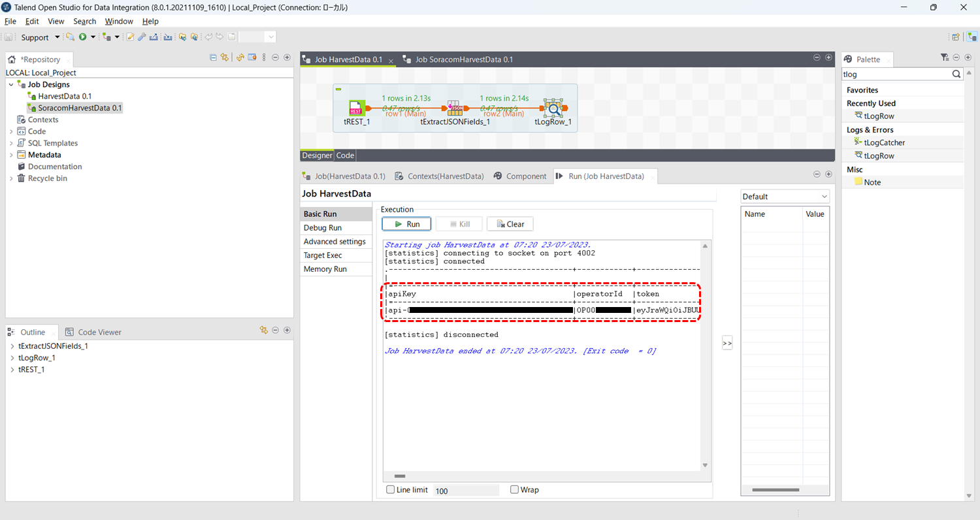This screenshot has width=980, height=520.
Task: Select SoracomHarvestData 0.1 in Repository tree
Action: [80, 108]
